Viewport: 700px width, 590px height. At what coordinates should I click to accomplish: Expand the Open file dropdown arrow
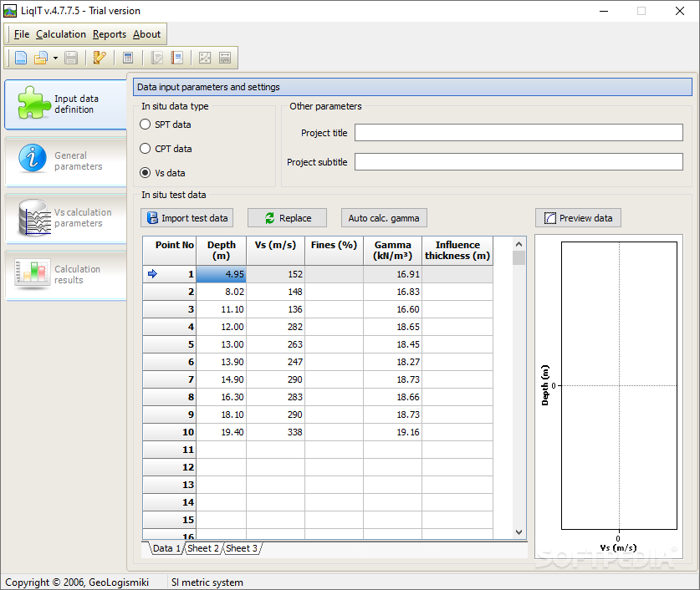tap(55, 58)
